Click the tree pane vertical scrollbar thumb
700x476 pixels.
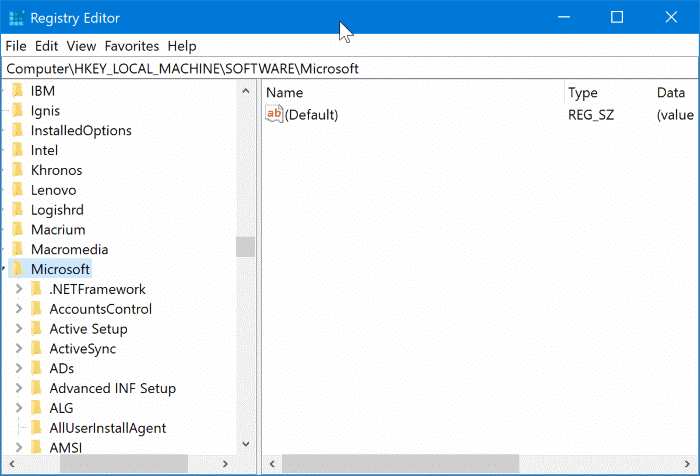tap(246, 247)
